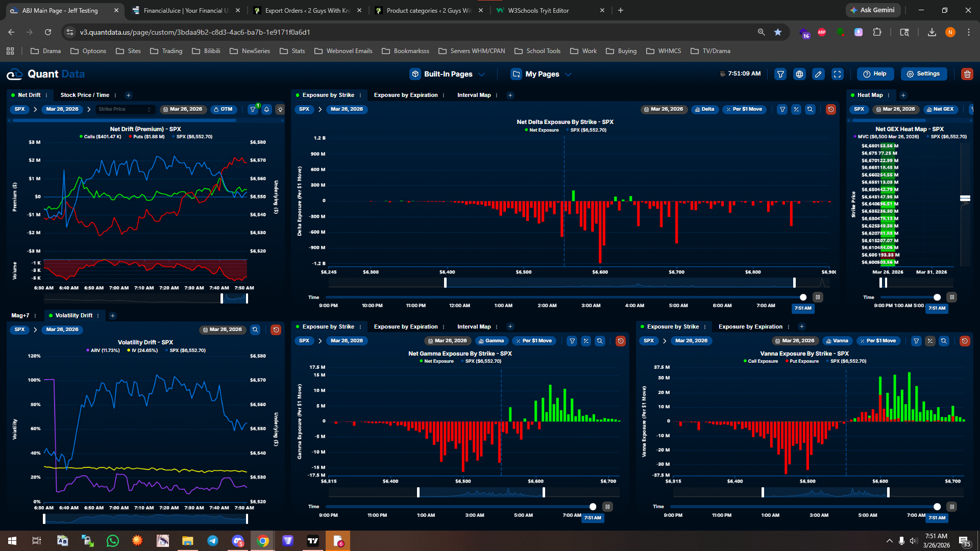This screenshot has width=980, height=551.
Task: Click Delta Exposure time slider handle
Action: [x=803, y=297]
